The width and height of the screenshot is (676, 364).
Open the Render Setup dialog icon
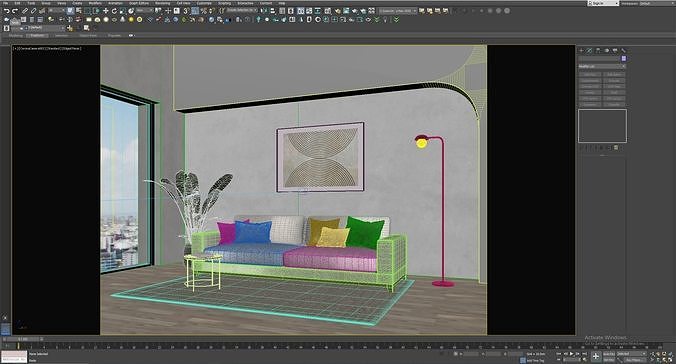[x=337, y=11]
